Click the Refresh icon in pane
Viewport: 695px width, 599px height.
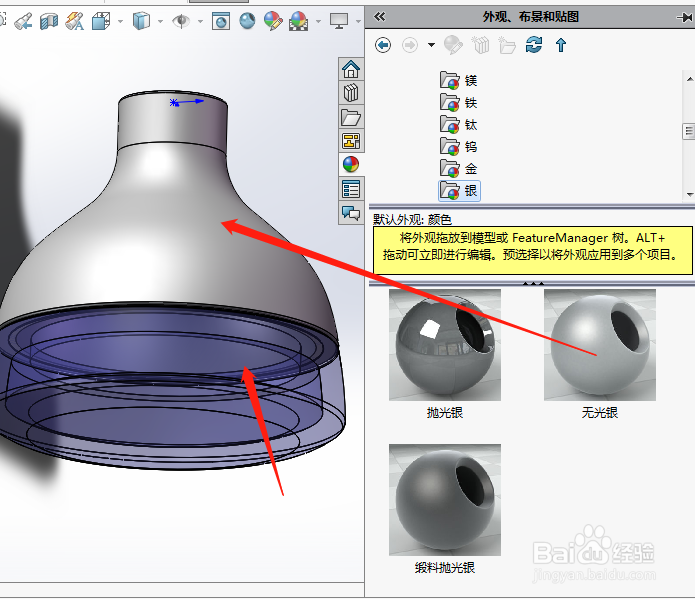coord(534,45)
